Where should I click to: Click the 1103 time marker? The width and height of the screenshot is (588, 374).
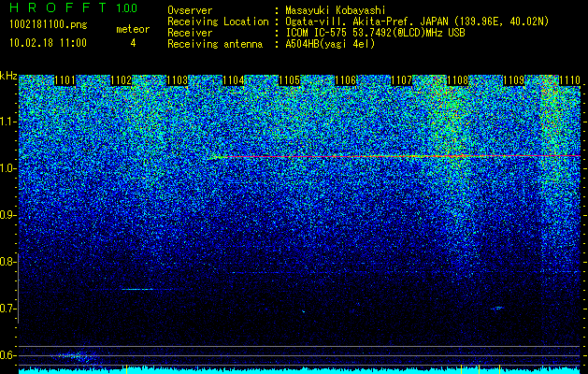(177, 80)
